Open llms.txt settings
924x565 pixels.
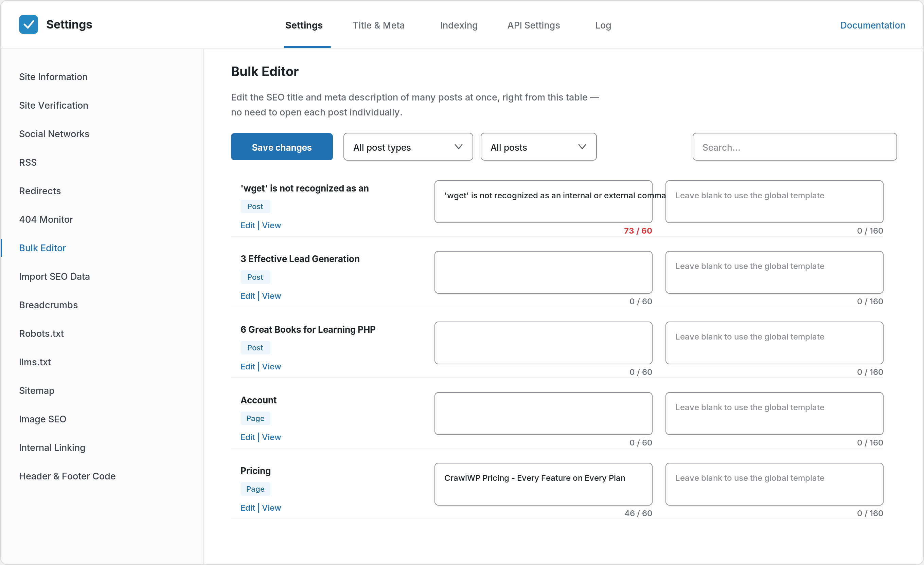pyautogui.click(x=35, y=362)
